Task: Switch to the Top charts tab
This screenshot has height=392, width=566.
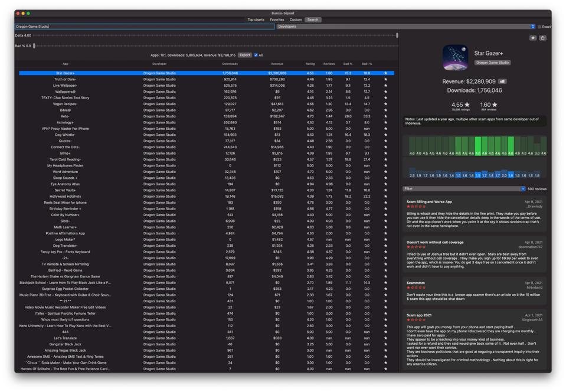Action: [x=256, y=19]
